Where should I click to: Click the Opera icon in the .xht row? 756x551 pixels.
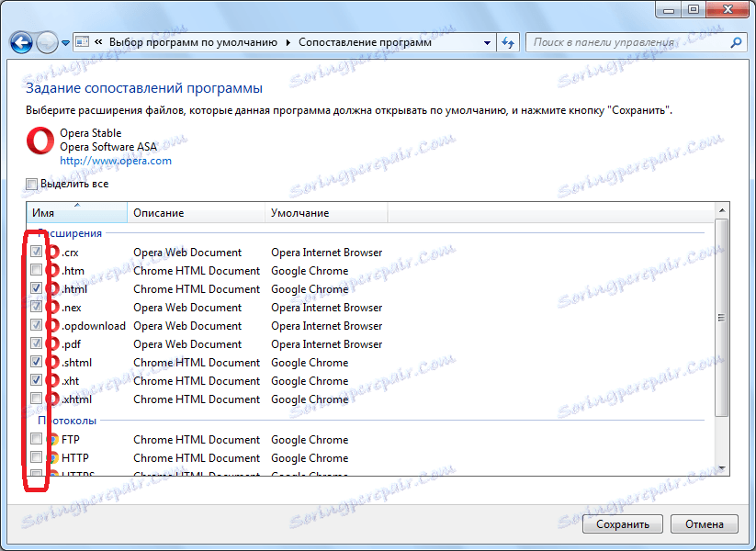52,380
